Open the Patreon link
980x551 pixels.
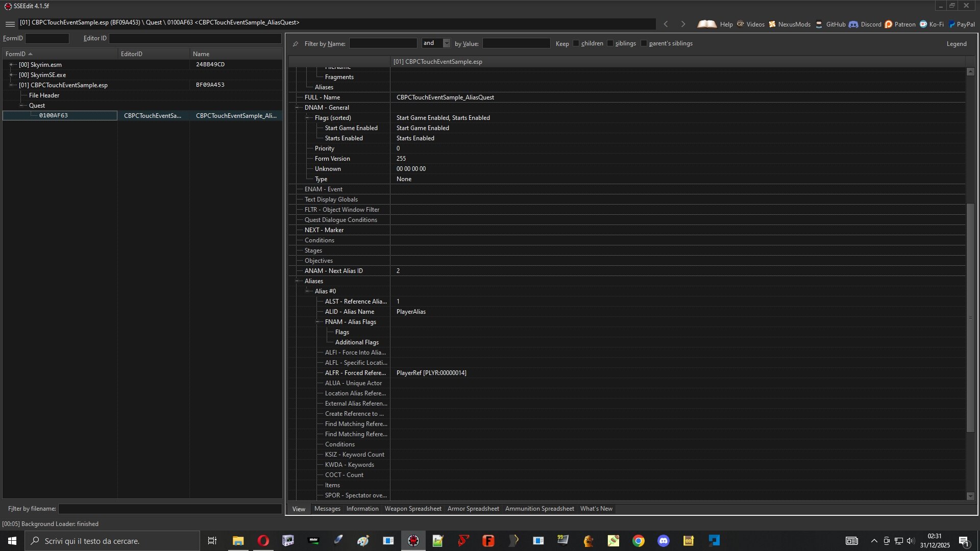[x=900, y=24]
